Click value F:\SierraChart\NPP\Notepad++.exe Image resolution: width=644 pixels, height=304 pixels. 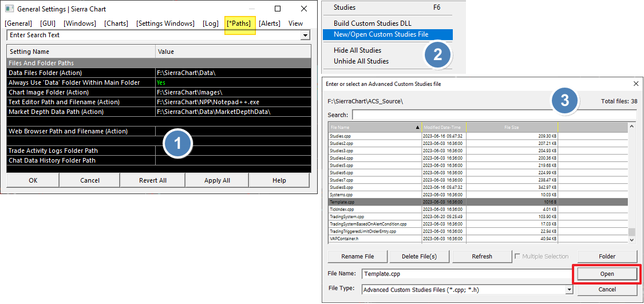tap(208, 102)
